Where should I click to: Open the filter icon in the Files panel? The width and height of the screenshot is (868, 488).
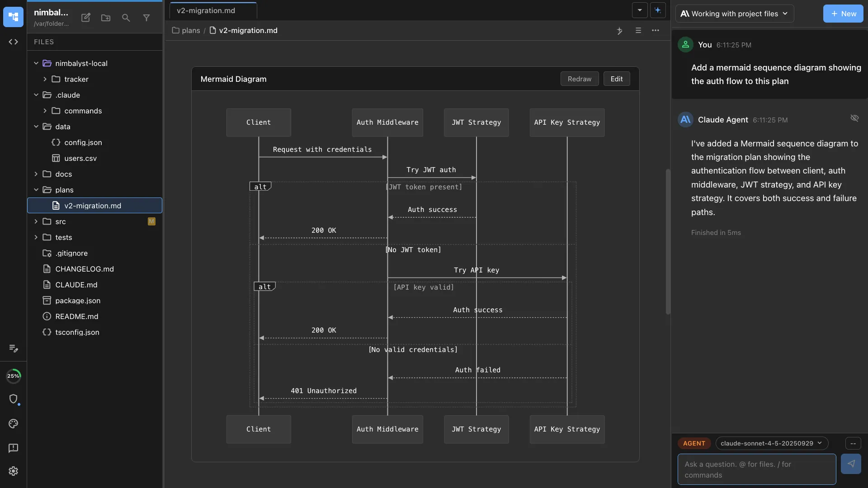146,18
